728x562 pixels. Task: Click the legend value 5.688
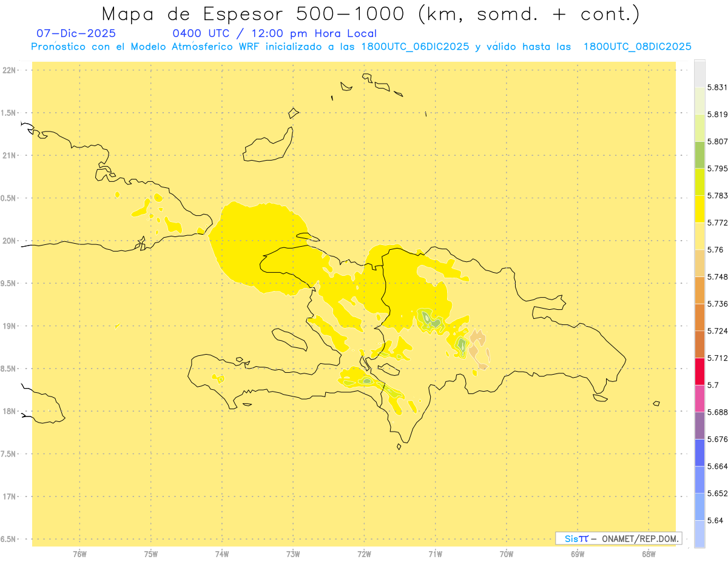[x=717, y=412]
